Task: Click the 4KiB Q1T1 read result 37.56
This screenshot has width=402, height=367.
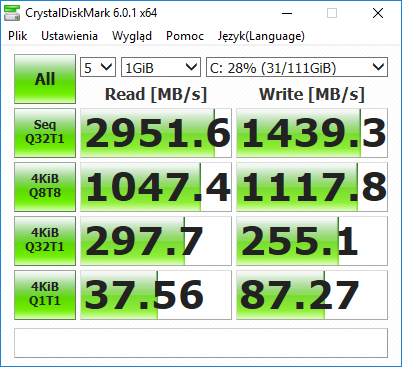Action: 156,295
